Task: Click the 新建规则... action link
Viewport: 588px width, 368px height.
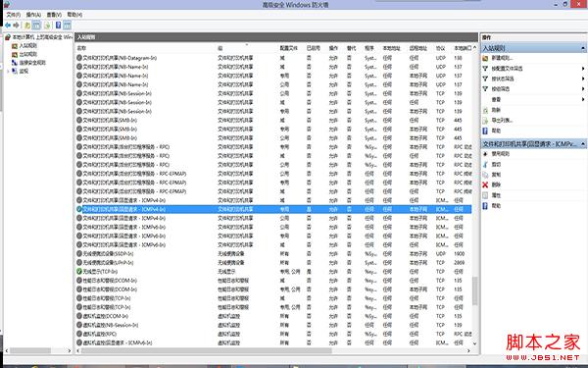Action: [502, 58]
